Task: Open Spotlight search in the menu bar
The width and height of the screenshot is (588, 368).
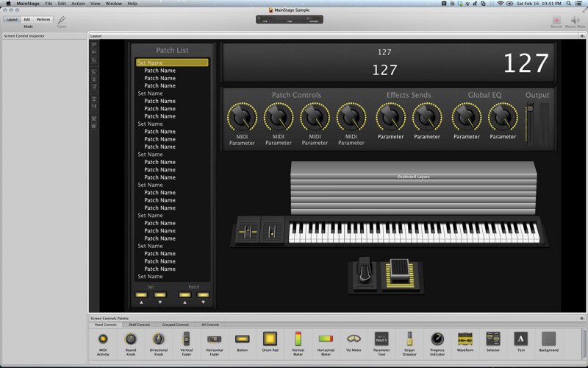Action: pos(569,4)
